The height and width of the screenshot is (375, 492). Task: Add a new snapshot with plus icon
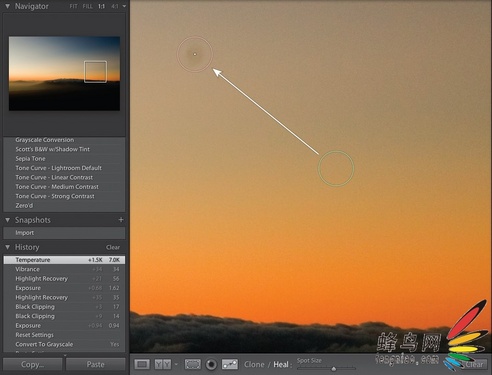click(121, 220)
